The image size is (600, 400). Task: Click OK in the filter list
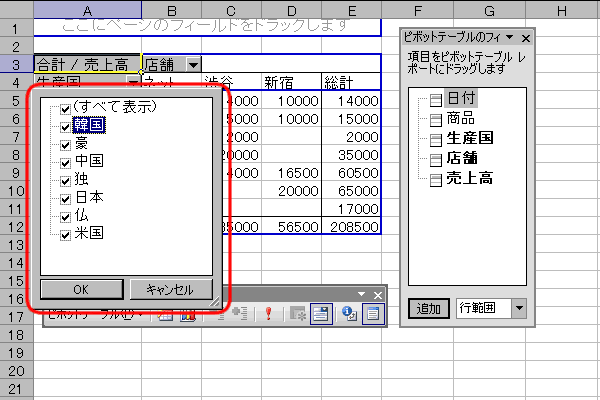point(82,290)
